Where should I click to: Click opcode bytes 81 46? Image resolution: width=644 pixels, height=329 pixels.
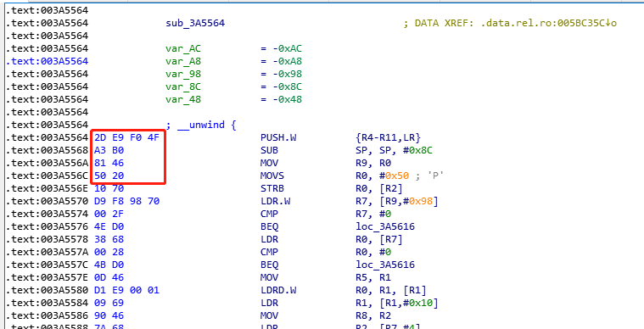109,164
